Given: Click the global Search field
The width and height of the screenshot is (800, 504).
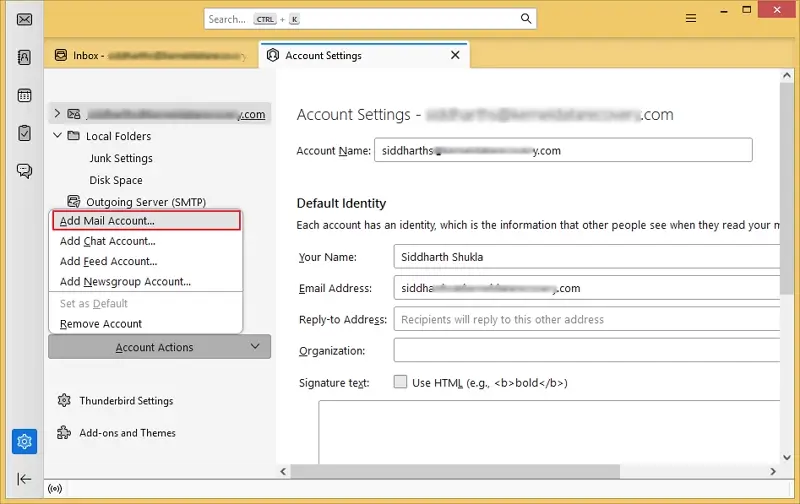Looking at the screenshot, I should click(370, 19).
